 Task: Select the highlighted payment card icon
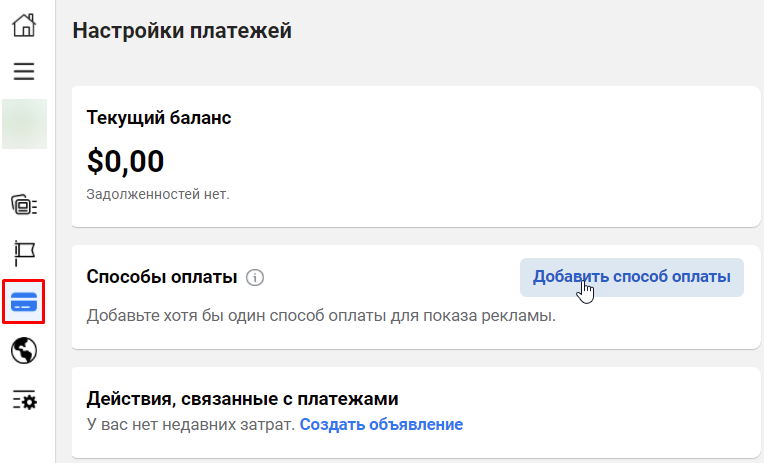[24, 301]
